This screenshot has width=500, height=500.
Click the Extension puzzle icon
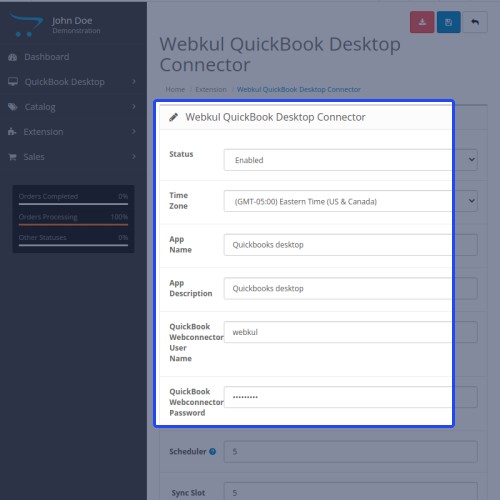tap(12, 132)
